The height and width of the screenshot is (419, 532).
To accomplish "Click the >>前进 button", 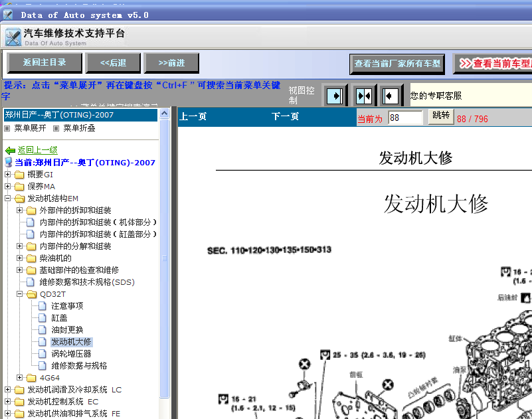I will click(x=171, y=63).
